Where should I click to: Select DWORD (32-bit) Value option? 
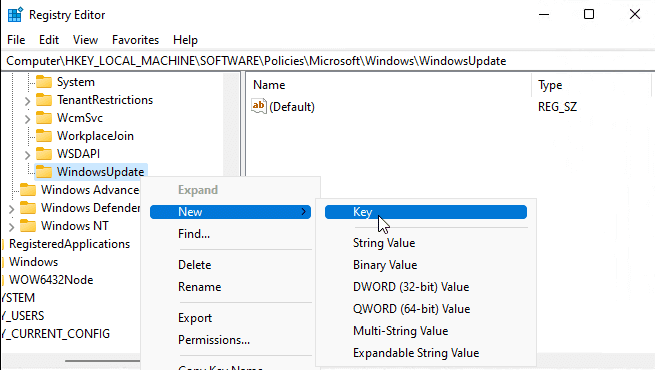[x=411, y=287]
